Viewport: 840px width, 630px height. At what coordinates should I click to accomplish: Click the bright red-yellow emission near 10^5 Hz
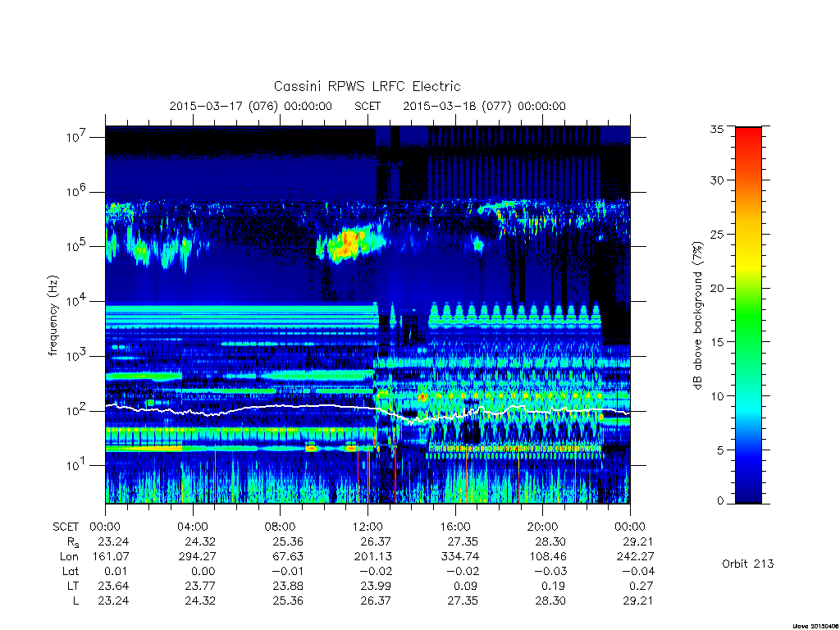351,244
